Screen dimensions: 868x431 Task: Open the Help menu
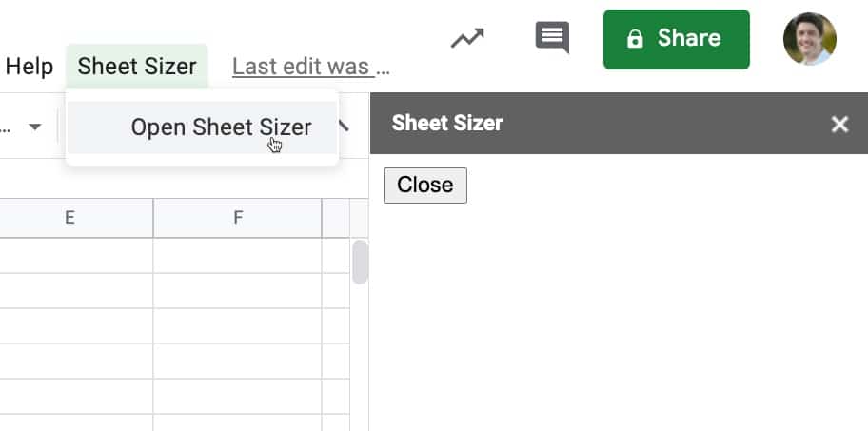29,67
